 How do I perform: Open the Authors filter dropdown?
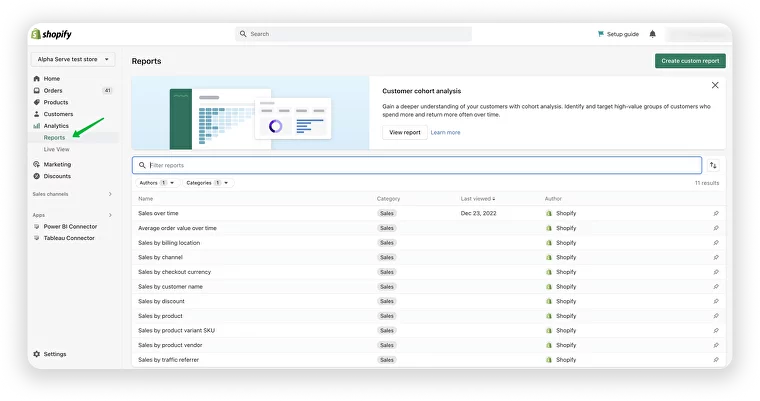coord(157,183)
